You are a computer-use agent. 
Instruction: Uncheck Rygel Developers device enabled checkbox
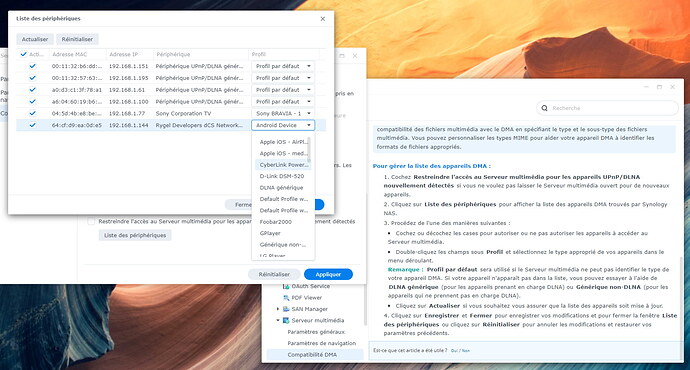point(32,125)
